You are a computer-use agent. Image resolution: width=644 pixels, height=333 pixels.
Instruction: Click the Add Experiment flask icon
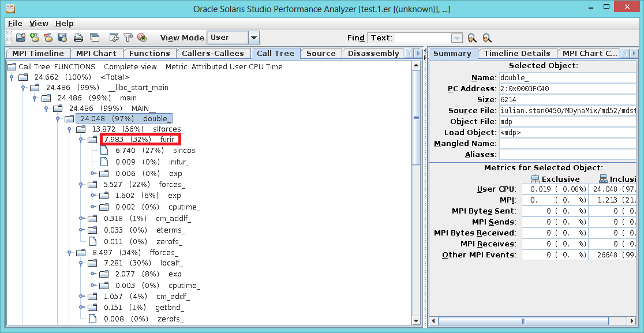(35, 38)
